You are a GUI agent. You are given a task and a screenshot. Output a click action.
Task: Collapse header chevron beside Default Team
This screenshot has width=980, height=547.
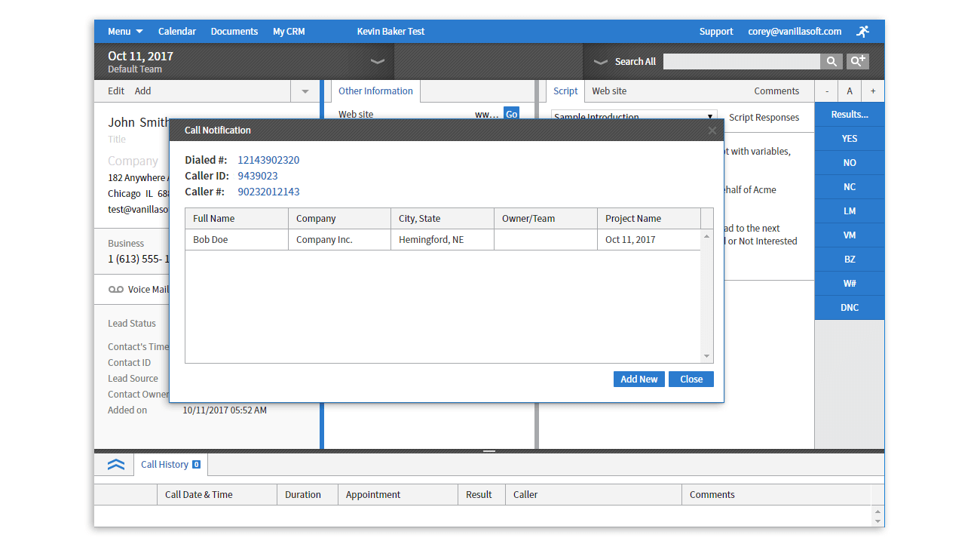click(x=378, y=61)
